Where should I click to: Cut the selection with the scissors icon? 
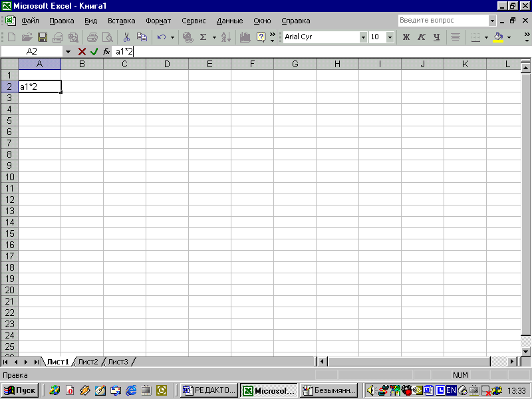[x=126, y=37]
